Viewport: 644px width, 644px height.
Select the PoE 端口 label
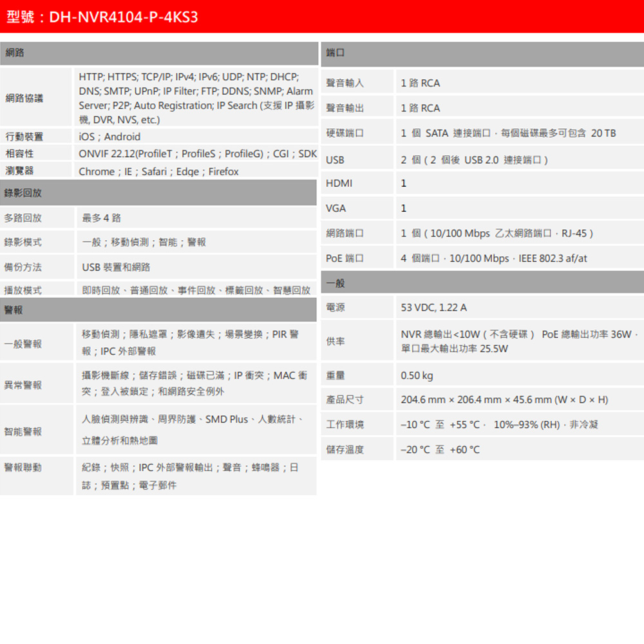click(345, 258)
